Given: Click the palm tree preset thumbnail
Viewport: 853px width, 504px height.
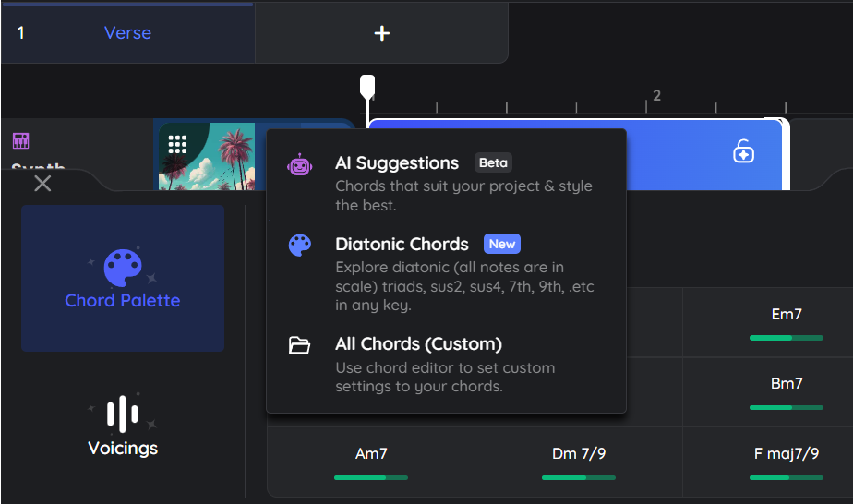Looking at the screenshot, I should pos(207,156).
